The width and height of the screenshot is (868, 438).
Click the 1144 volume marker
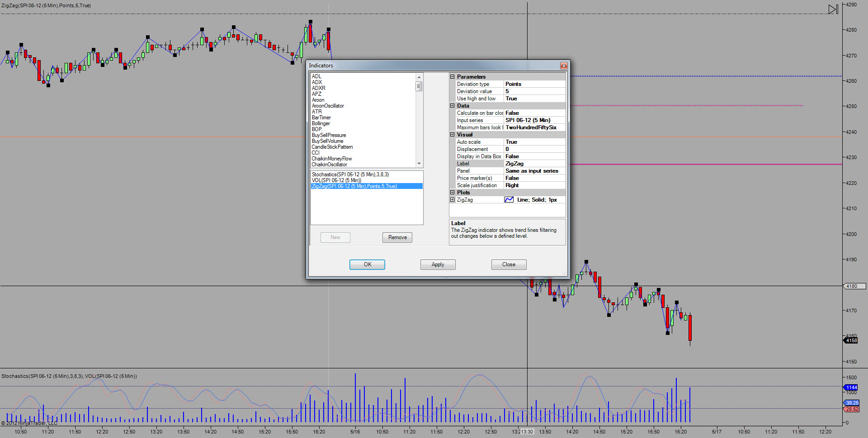tap(851, 387)
